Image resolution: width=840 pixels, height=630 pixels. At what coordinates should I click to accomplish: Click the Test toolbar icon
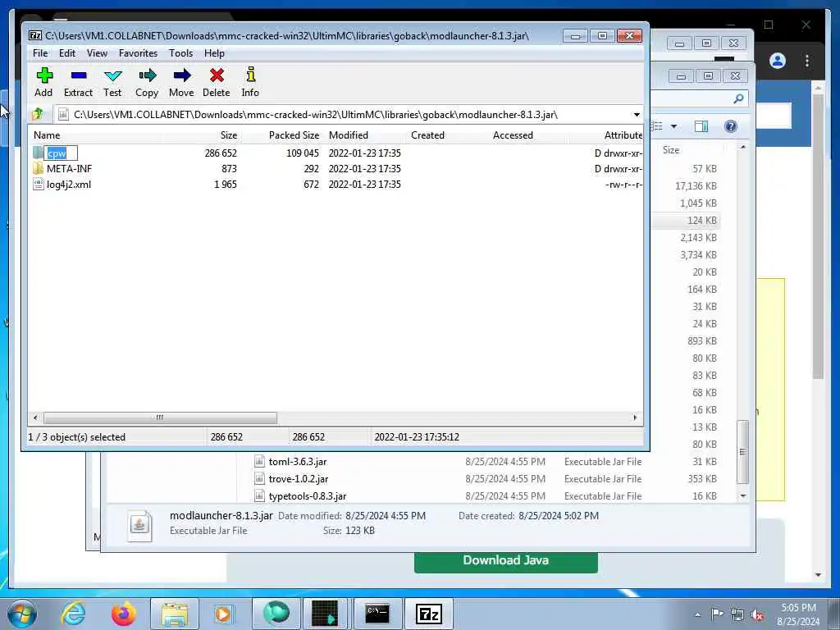tap(112, 82)
